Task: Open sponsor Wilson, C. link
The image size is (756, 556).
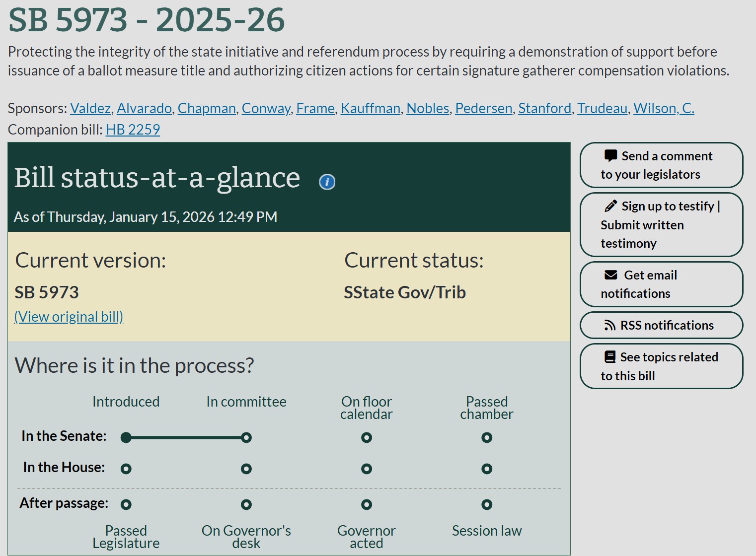Action: (664, 108)
